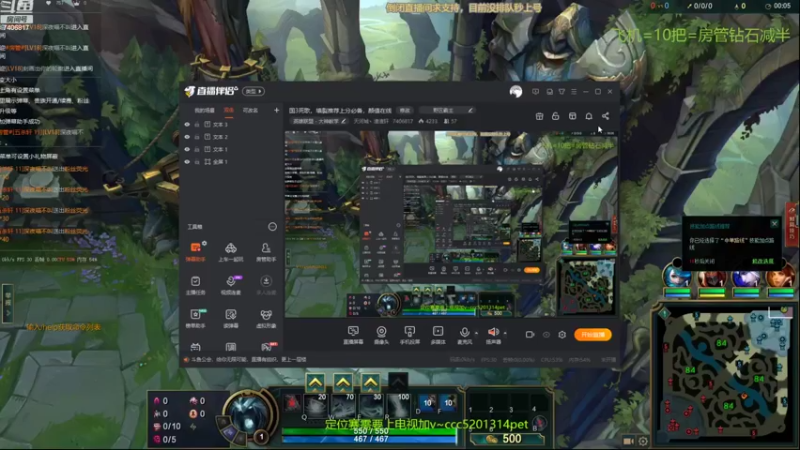Click the small button after stream title

[405, 110]
